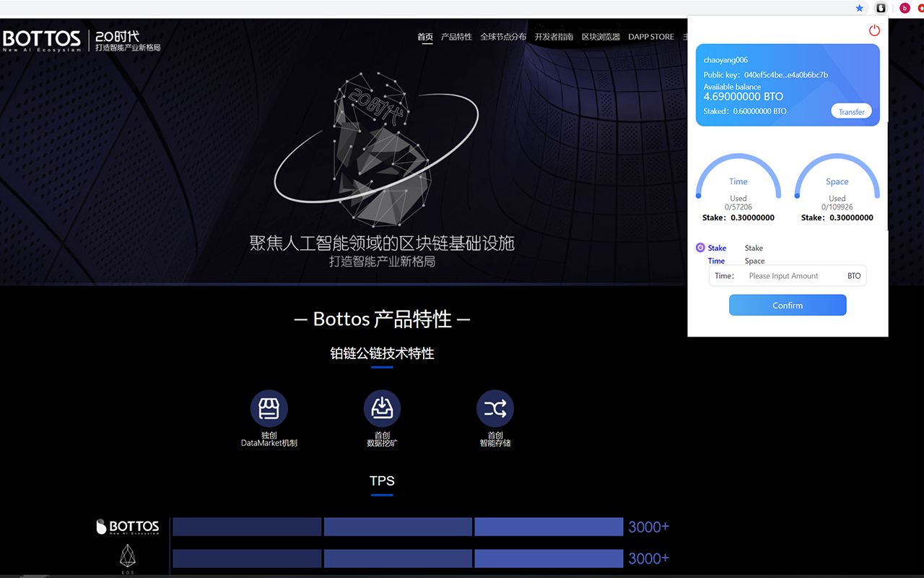Open the 产品特性 navigation item
924x578 pixels.
tap(456, 36)
